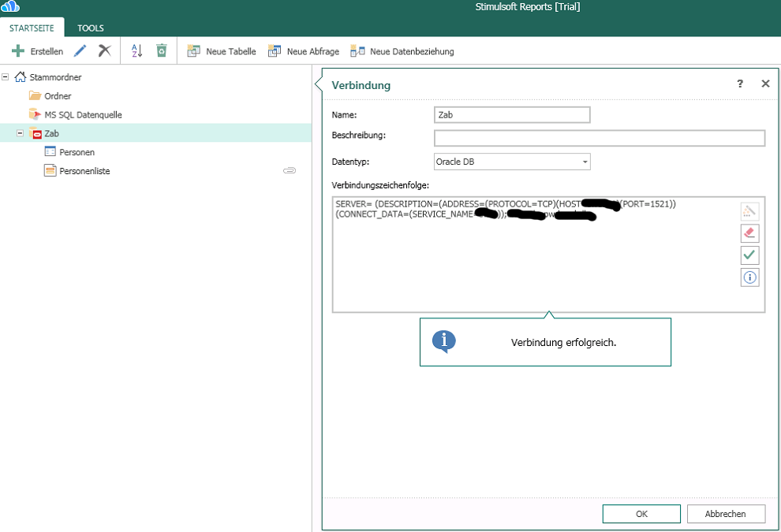Image resolution: width=781 pixels, height=532 pixels.
Task: Collapse the Zab tree node
Action: click(20, 133)
